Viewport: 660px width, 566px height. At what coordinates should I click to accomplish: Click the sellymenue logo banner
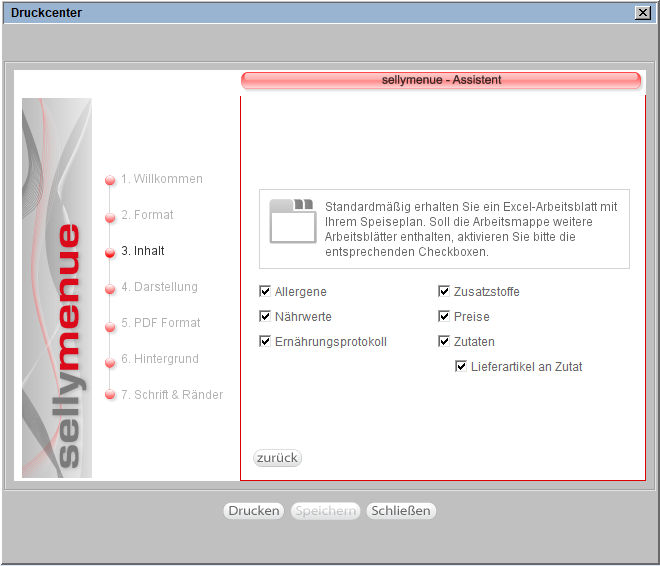click(57, 288)
